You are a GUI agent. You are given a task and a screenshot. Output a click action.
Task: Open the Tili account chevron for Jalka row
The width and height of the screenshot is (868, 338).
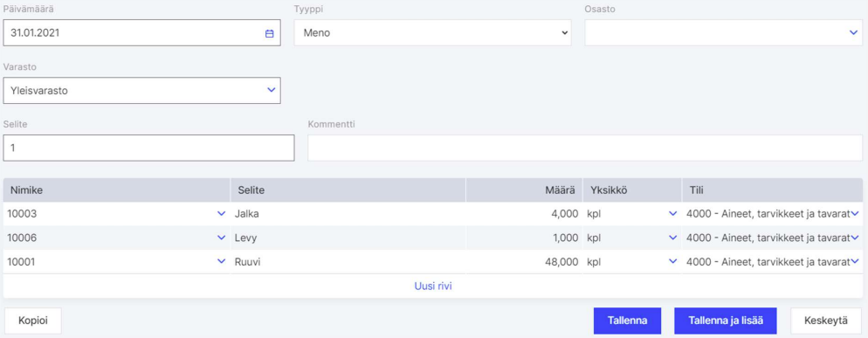855,213
